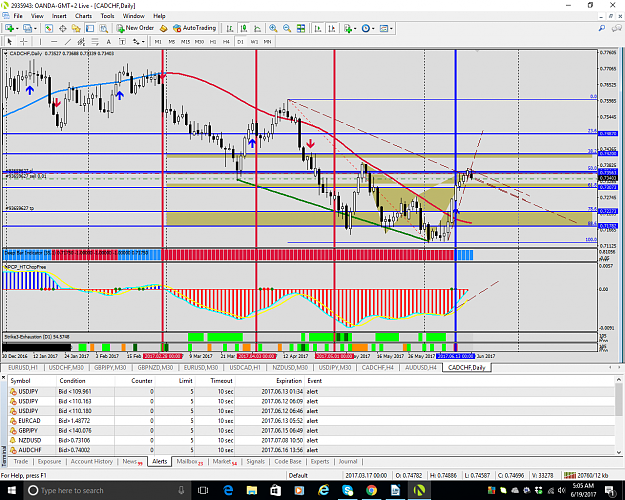Toggle Chart Shift icon

click(x=331, y=28)
